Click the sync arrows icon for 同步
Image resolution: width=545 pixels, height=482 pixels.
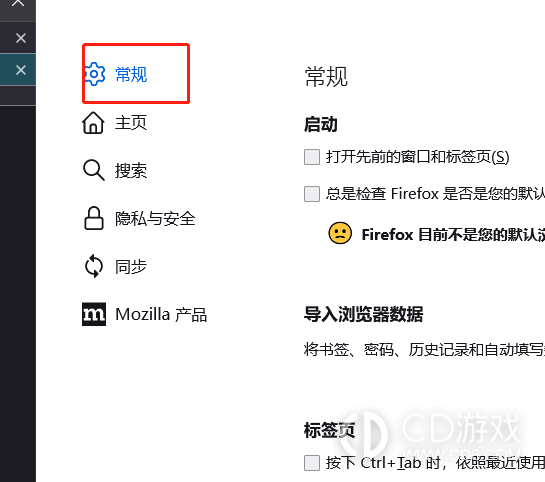point(94,267)
